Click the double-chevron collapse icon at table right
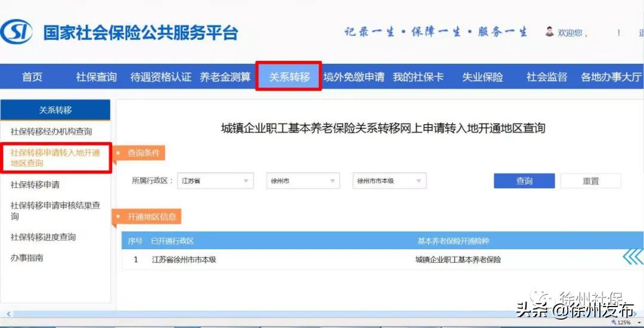The width and height of the screenshot is (644, 328). (633, 258)
